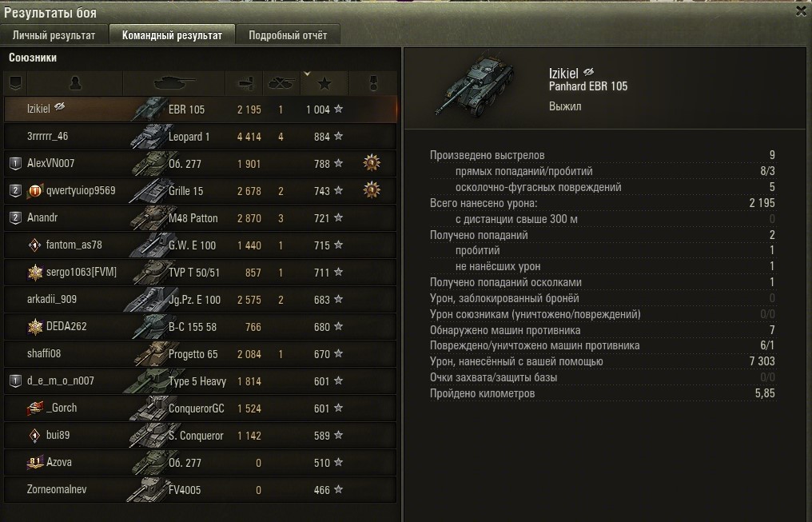812x522 pixels.
Task: Sort allies by platoon icon column
Action: [15, 83]
